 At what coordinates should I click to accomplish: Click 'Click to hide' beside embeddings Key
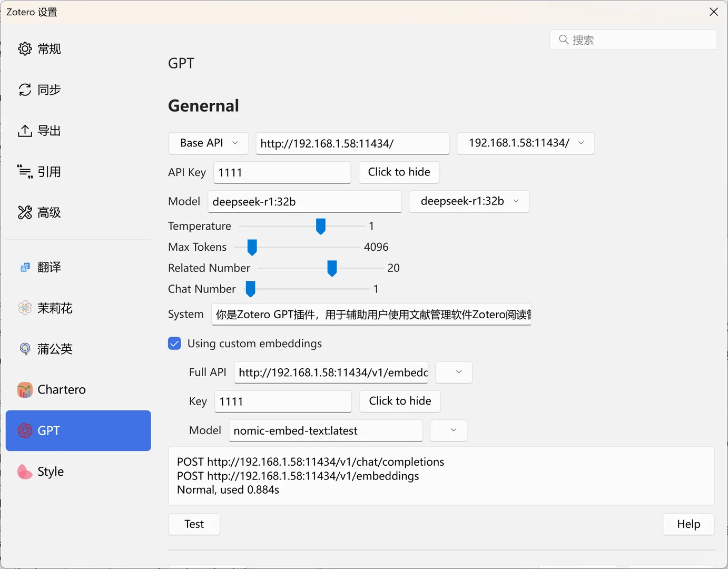pyautogui.click(x=400, y=401)
